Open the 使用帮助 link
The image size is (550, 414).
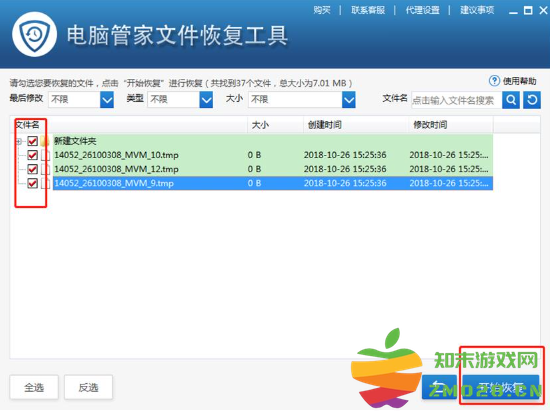pyautogui.click(x=519, y=81)
